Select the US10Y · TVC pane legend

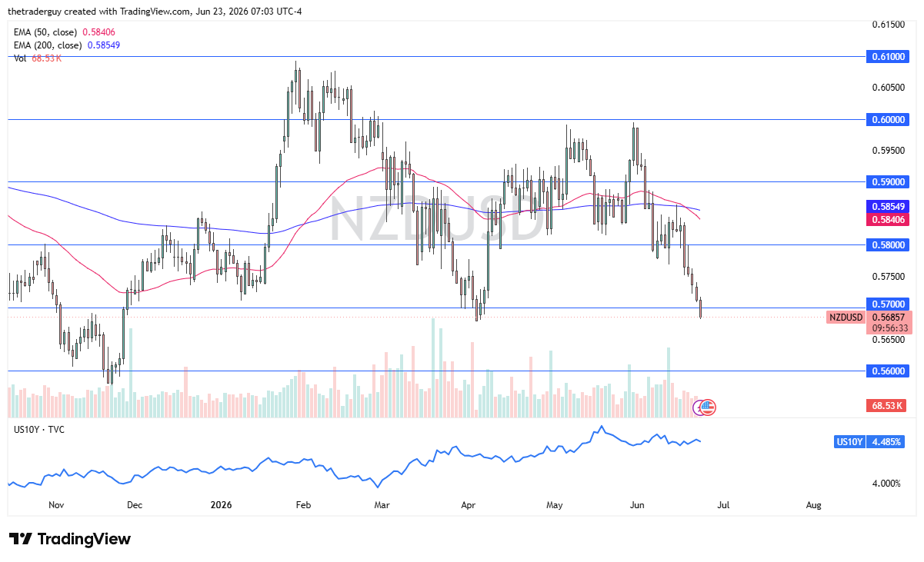point(39,429)
